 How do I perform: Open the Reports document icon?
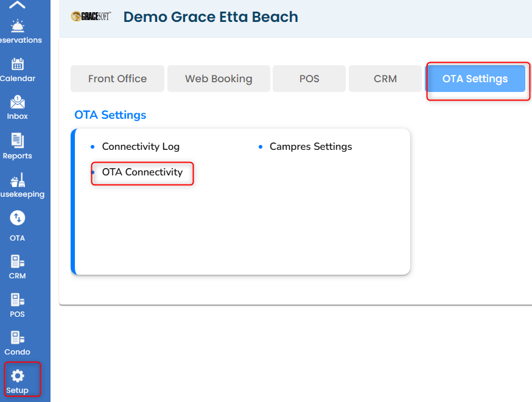[18, 141]
